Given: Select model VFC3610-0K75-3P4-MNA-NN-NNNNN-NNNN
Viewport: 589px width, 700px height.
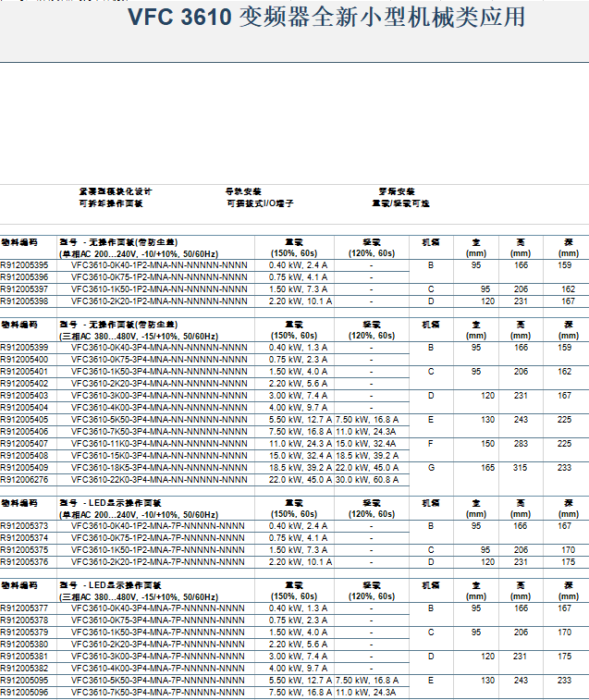Looking at the screenshot, I should [159, 360].
